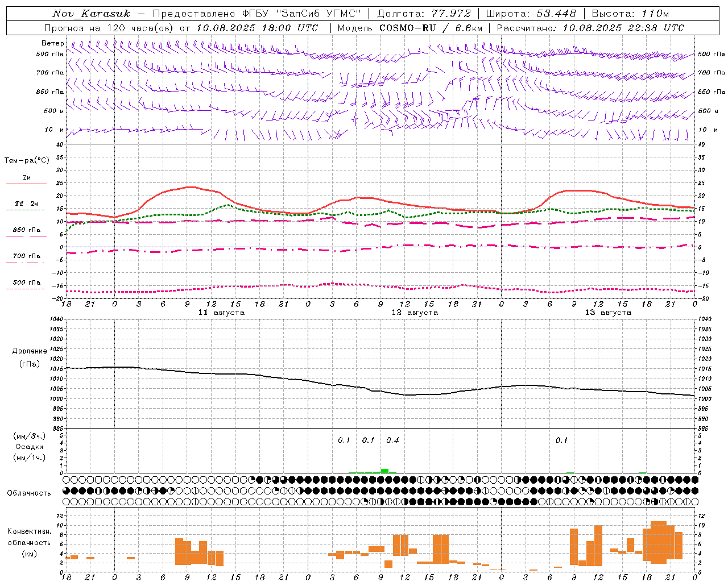
Task: Click the 'Ветер' wind panel label
Action: [53, 43]
